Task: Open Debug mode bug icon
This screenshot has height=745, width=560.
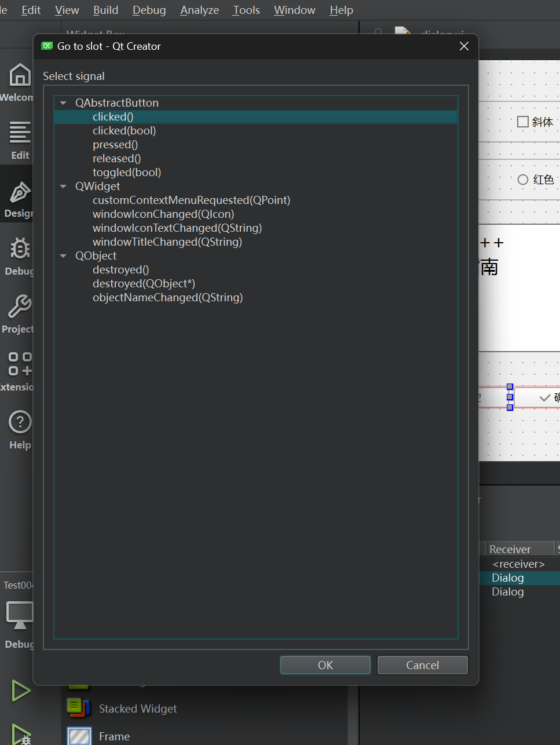Action: [19, 250]
